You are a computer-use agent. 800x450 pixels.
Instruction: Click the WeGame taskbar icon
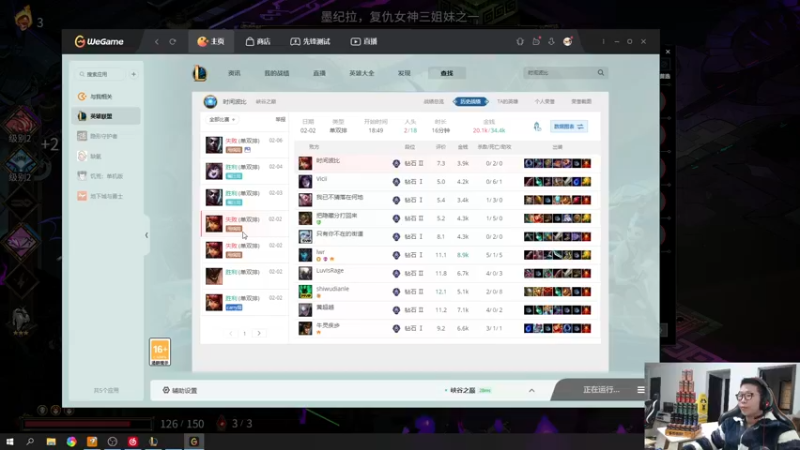pos(194,442)
